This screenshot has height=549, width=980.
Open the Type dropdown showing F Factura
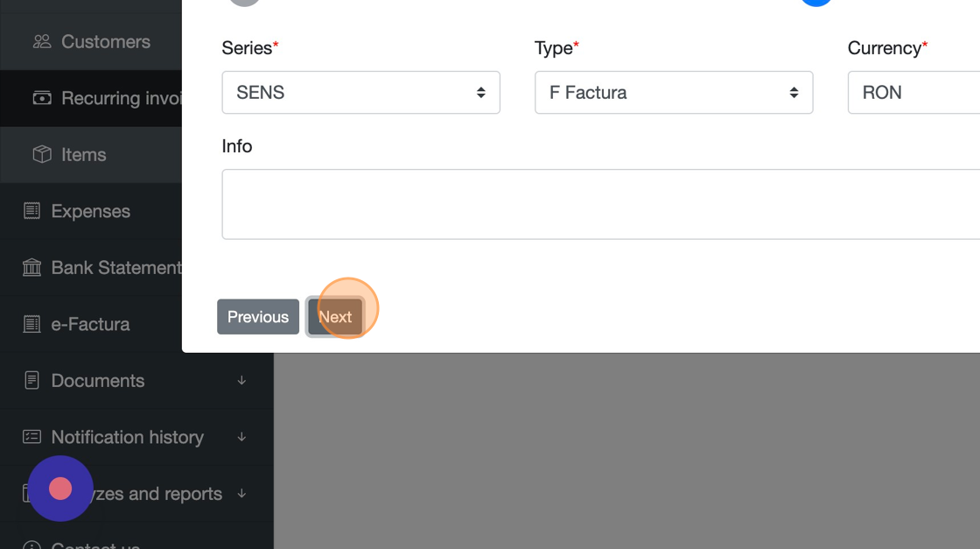pos(673,93)
